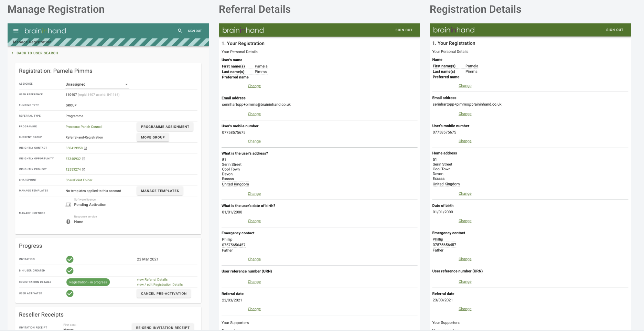Open Insightly Project 12553274 external link icon
Screen dimensions: 644x331
click(x=84, y=170)
